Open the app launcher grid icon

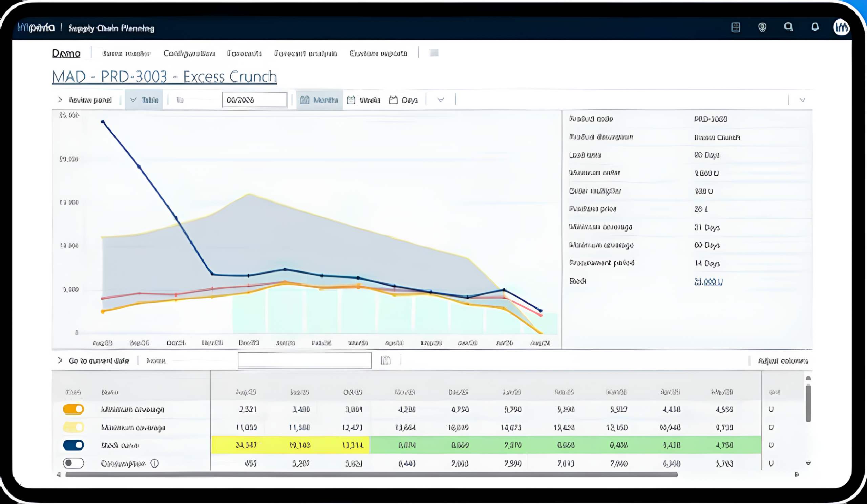(x=736, y=27)
